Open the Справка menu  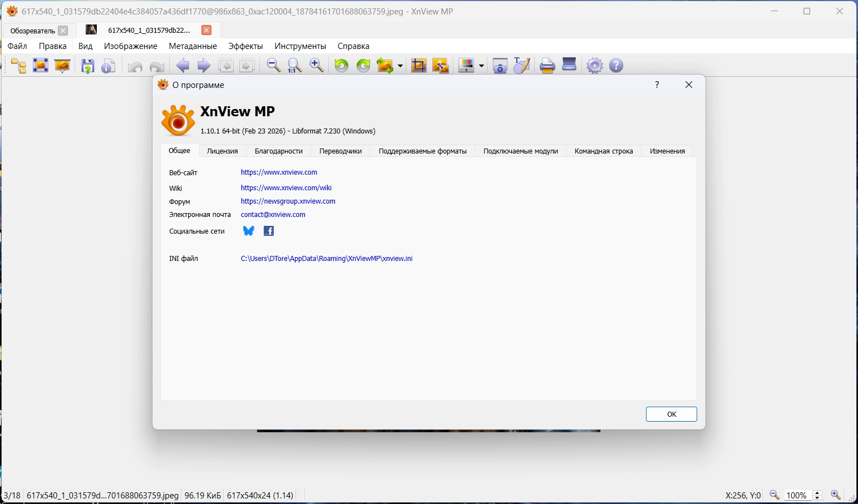[354, 46]
